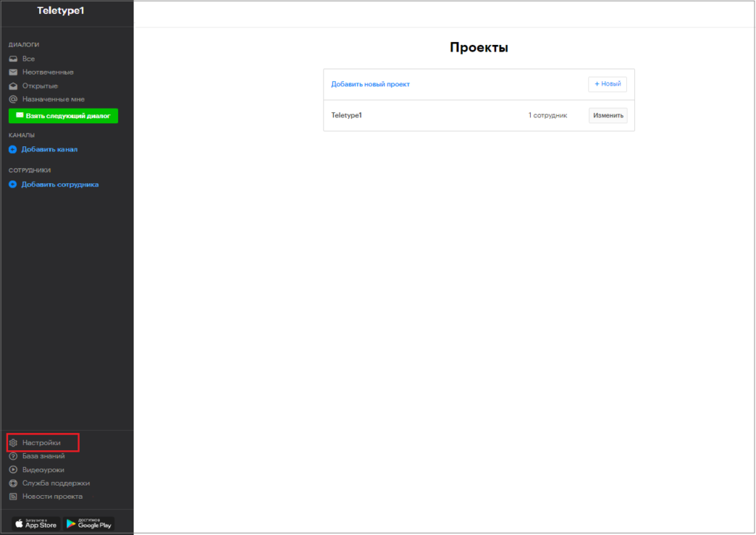The image size is (756, 535).
Task: Open the App Store download badge
Action: point(35,523)
